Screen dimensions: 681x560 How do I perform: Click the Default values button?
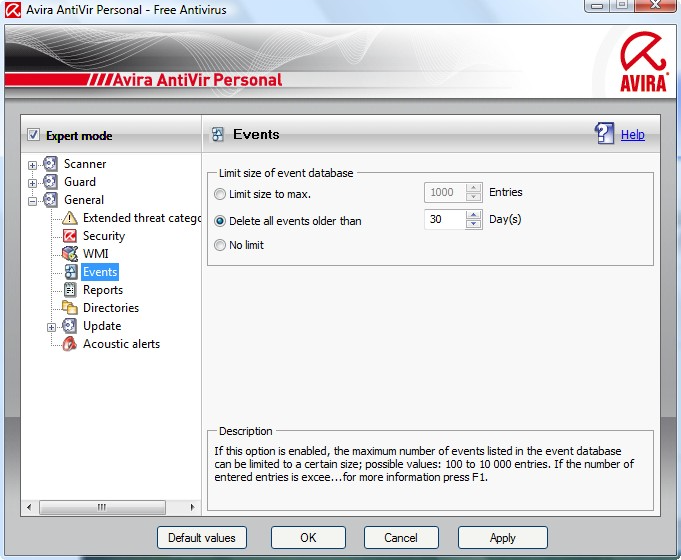click(x=202, y=537)
